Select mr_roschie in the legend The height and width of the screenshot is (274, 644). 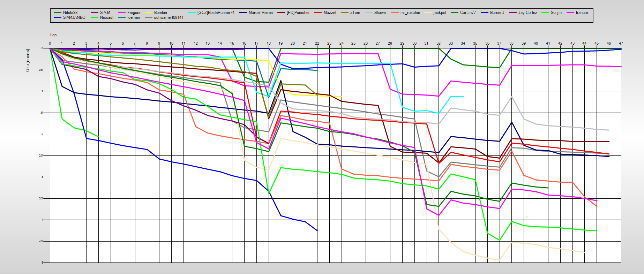pyautogui.click(x=410, y=13)
